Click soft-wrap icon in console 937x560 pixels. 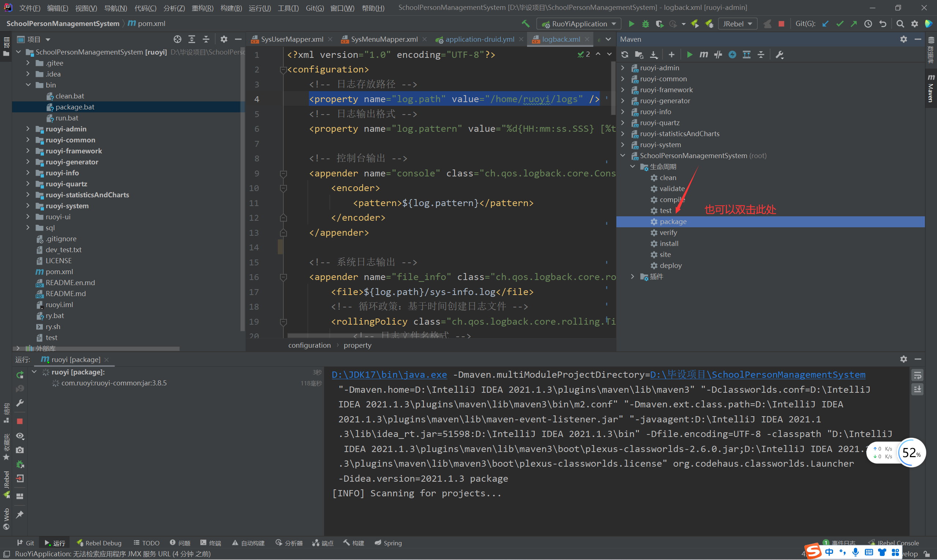click(917, 375)
